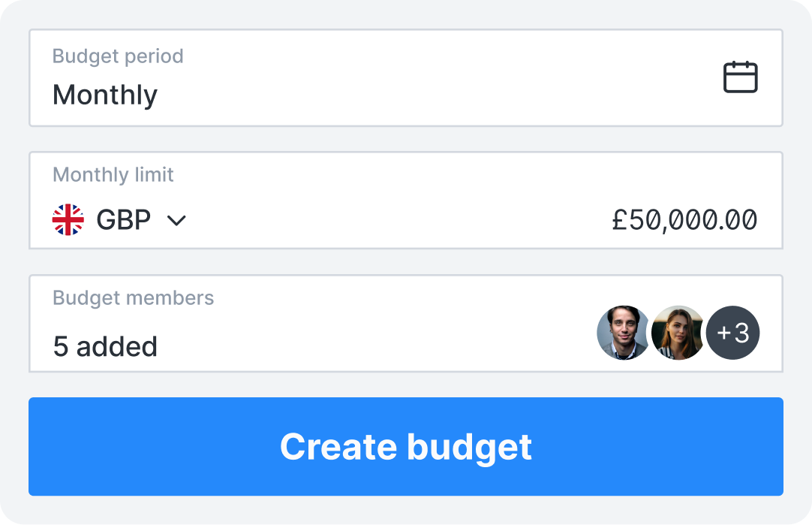Click the calendar icon in Budget period
The height and width of the screenshot is (525, 812).
coord(740,77)
